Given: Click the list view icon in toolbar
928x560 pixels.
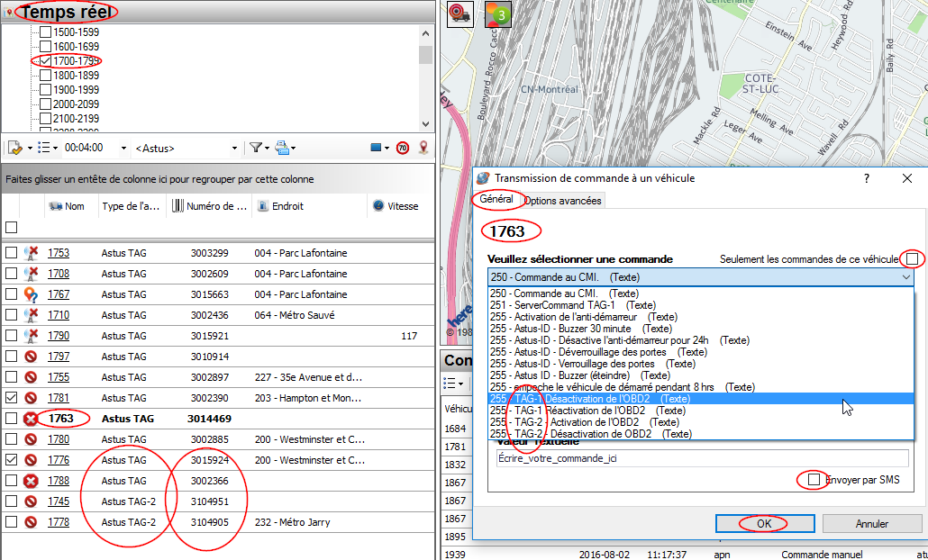Looking at the screenshot, I should click(x=44, y=148).
